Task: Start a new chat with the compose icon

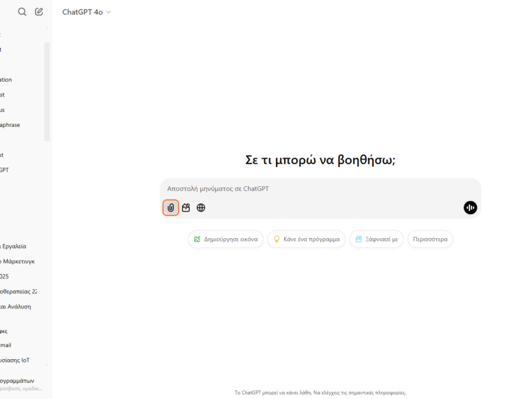Action: tap(39, 12)
